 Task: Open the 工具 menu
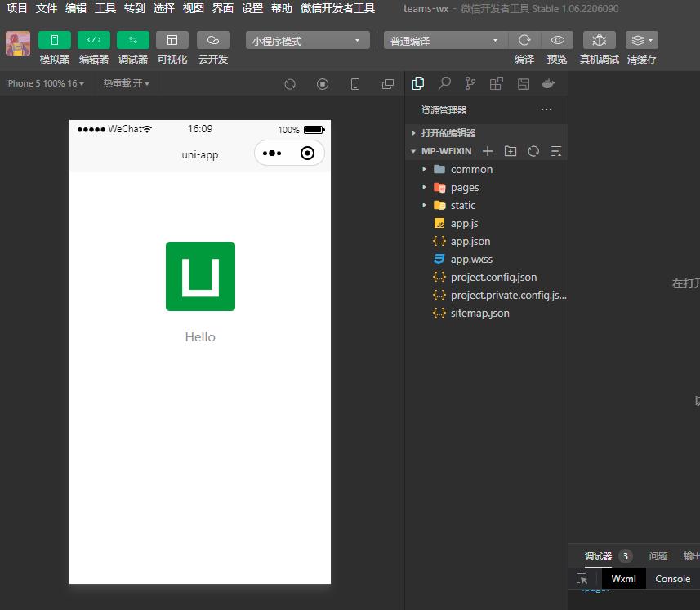(105, 9)
